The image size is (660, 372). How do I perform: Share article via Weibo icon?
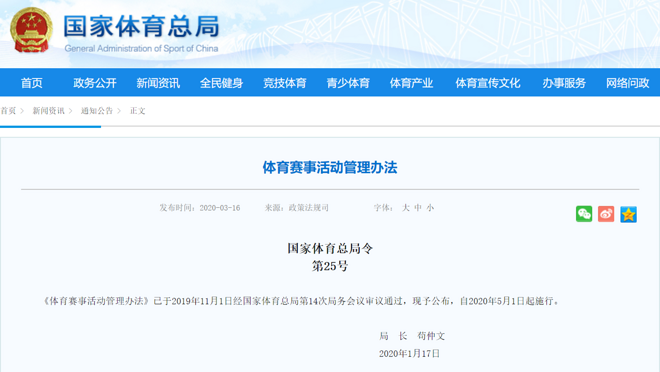click(x=606, y=214)
